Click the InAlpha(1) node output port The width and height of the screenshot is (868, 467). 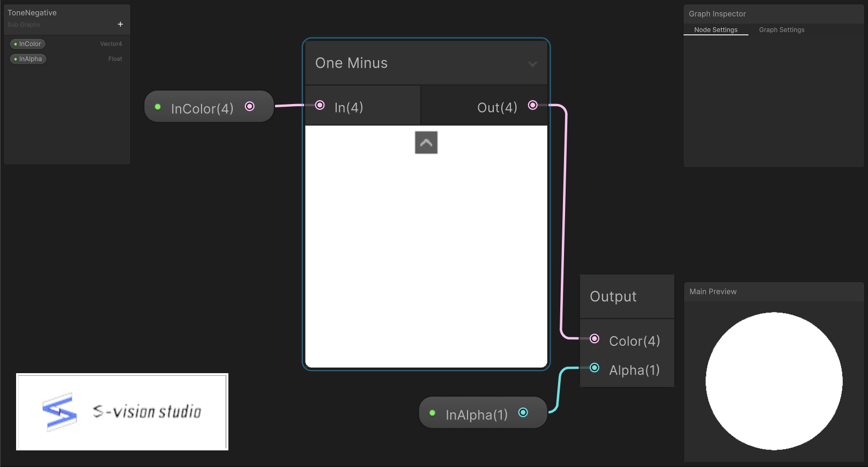(523, 412)
